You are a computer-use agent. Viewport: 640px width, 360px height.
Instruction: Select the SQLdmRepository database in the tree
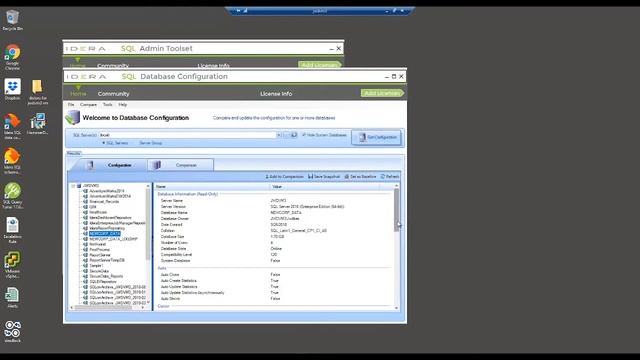click(x=103, y=282)
